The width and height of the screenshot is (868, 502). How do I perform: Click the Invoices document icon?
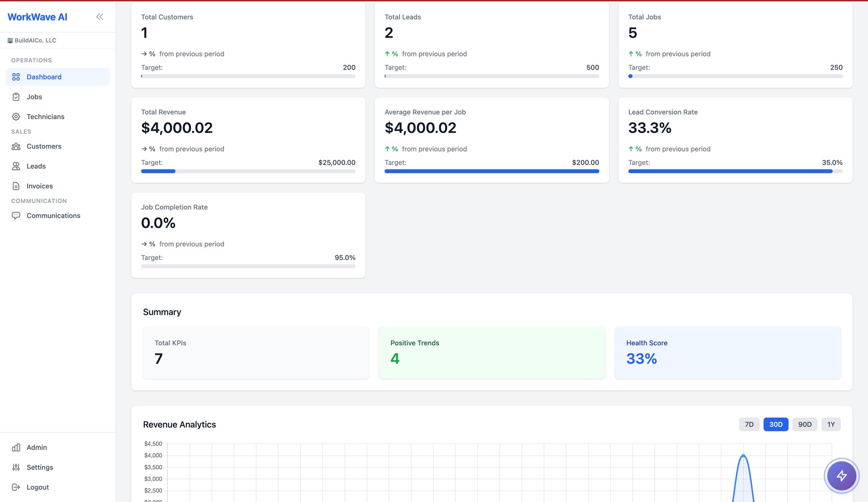pyautogui.click(x=16, y=186)
